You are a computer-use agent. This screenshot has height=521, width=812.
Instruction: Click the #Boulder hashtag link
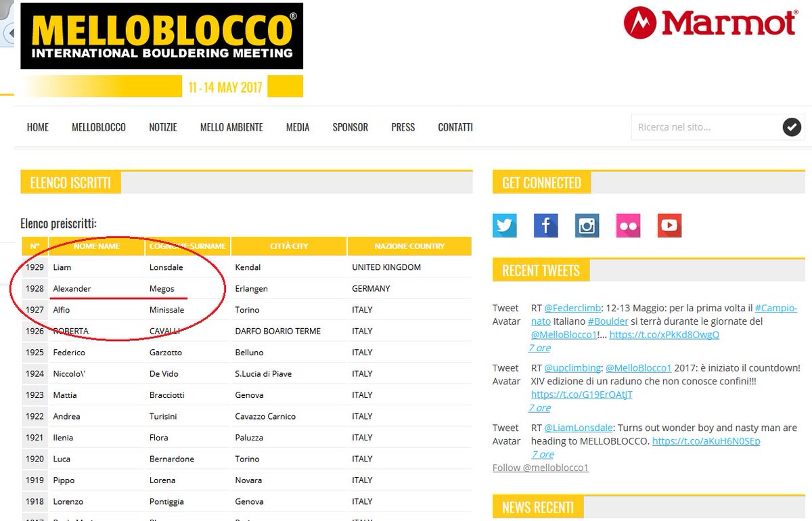pyautogui.click(x=609, y=321)
